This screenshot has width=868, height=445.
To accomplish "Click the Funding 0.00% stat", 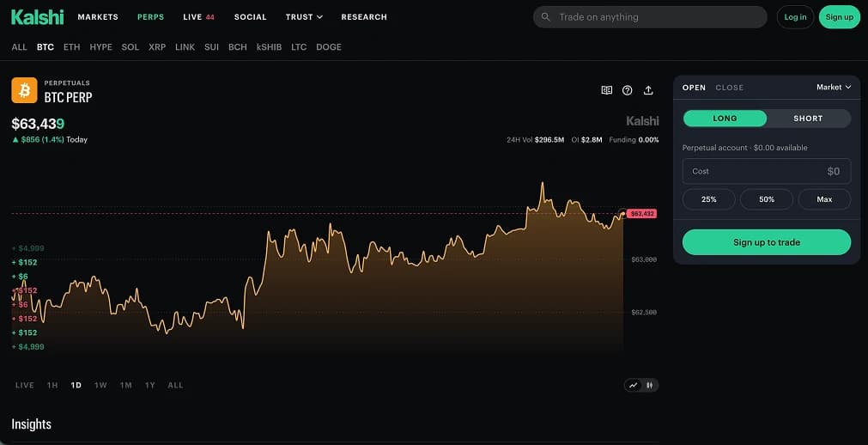I will pos(634,140).
